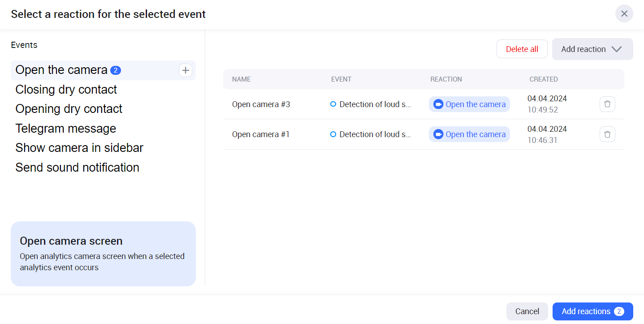Open the Open camera #3 row name
The image size is (644, 324).
pyautogui.click(x=261, y=104)
